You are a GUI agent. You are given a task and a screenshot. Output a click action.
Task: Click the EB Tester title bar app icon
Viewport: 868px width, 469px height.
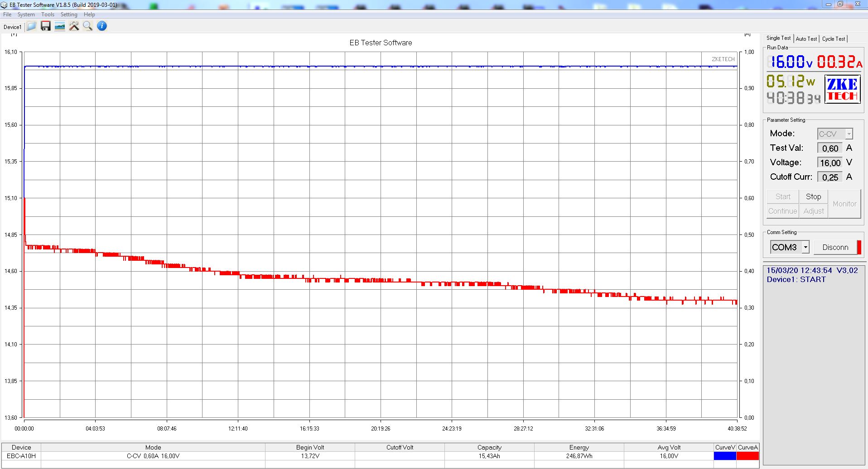4,5
